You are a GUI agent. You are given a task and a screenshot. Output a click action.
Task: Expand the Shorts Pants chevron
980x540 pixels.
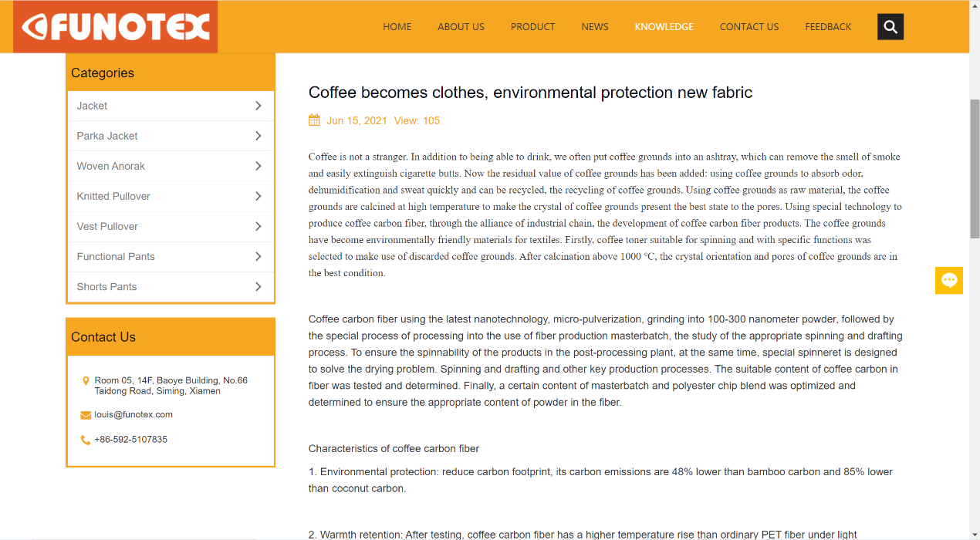click(259, 286)
